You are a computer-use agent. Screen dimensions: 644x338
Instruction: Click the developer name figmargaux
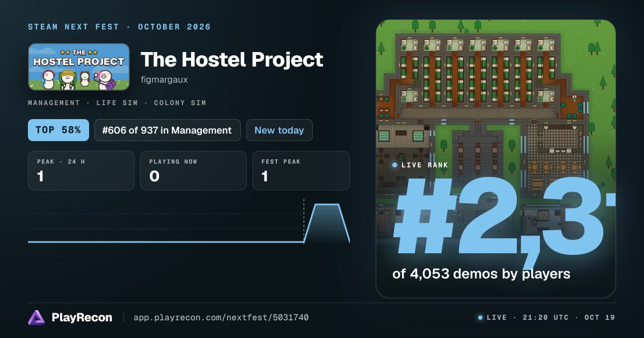coord(164,79)
